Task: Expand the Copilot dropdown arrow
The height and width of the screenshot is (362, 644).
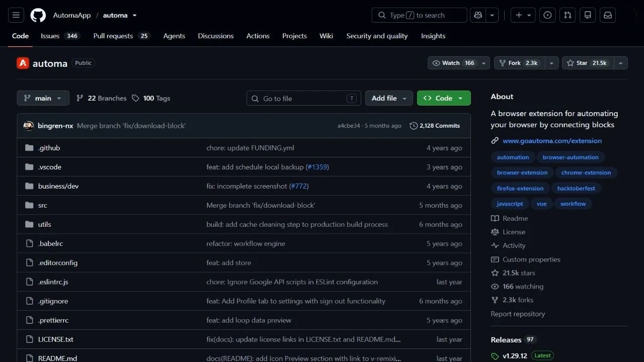Action: point(492,15)
